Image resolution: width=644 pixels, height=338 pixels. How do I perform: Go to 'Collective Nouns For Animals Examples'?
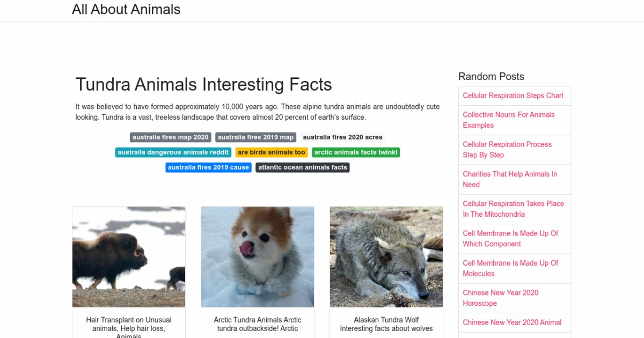click(509, 120)
